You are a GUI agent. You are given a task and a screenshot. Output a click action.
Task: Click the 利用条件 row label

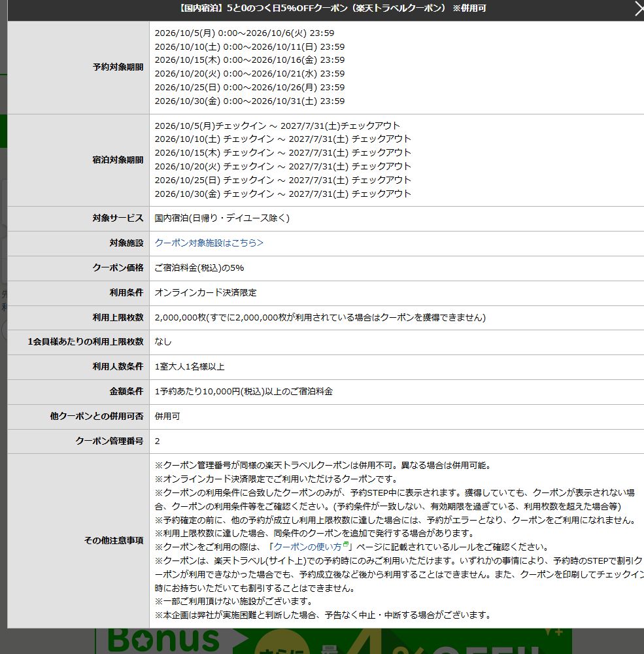(x=126, y=293)
